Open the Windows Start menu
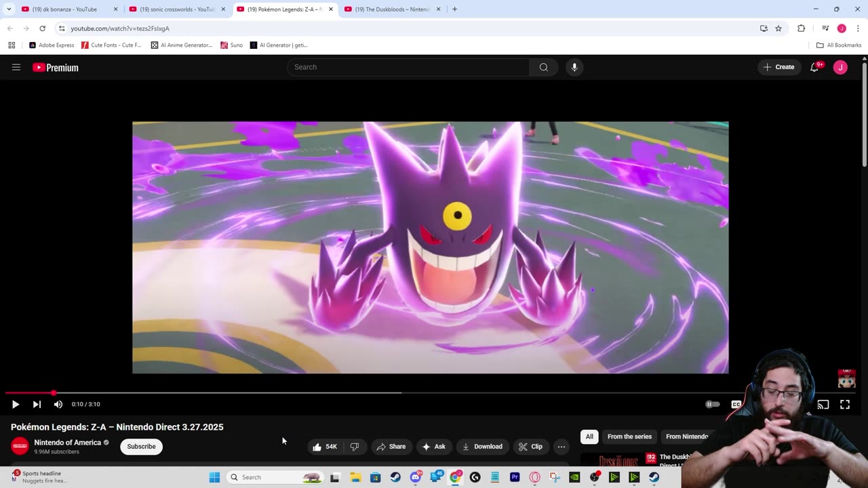 click(214, 477)
